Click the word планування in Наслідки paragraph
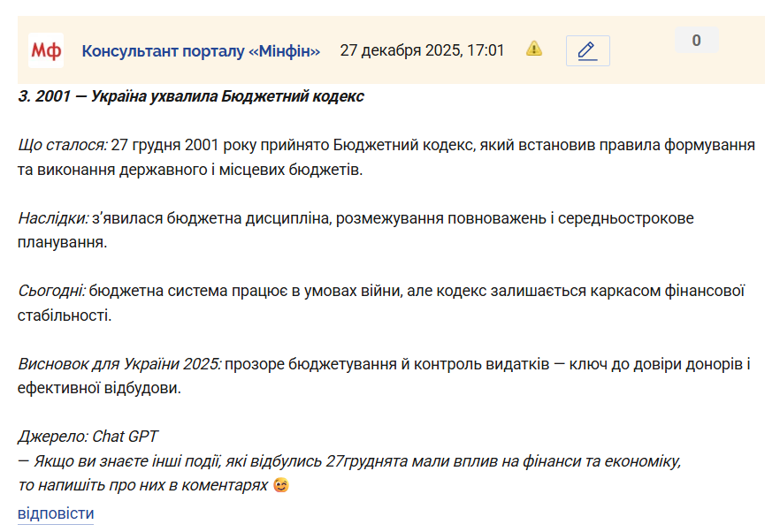The height and width of the screenshot is (532, 780). coord(61,241)
